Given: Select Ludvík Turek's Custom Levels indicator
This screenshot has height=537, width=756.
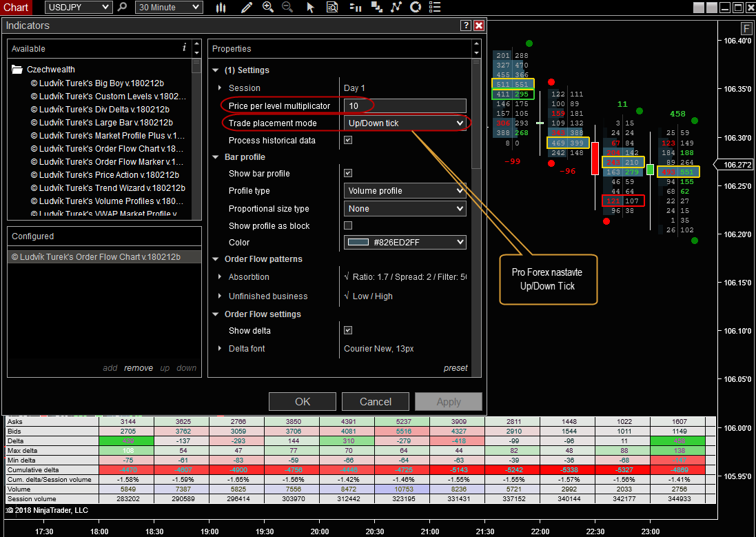Looking at the screenshot, I should 108,96.
